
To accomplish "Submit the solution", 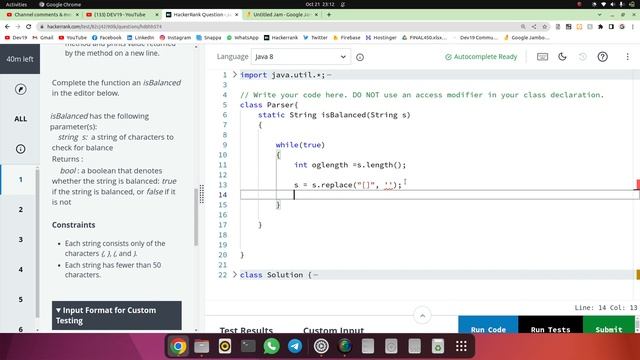I will click(609, 324).
